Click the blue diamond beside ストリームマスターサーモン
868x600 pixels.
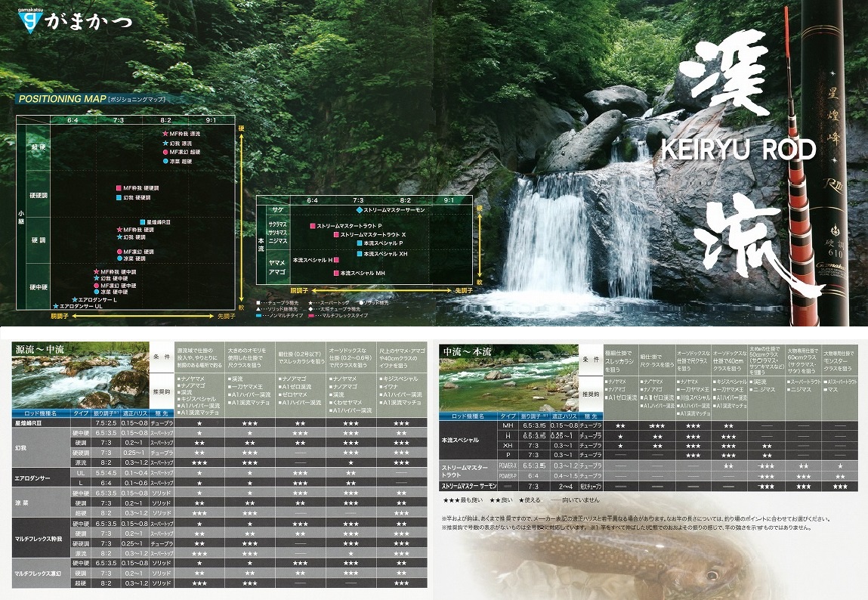360,210
